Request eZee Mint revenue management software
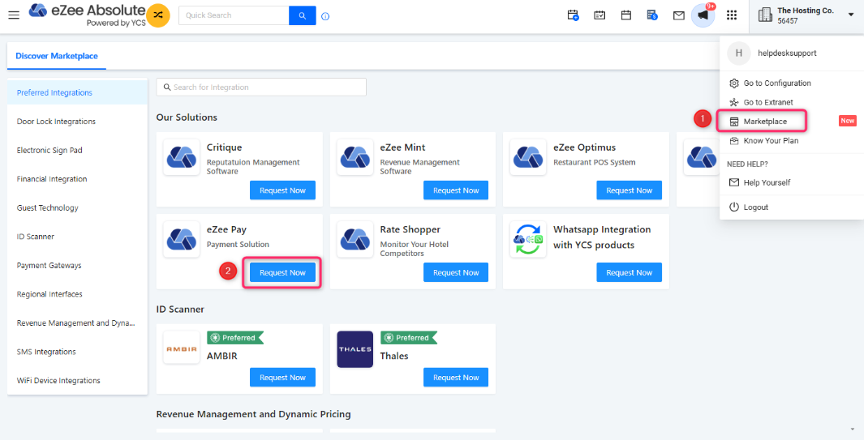 [x=456, y=190]
